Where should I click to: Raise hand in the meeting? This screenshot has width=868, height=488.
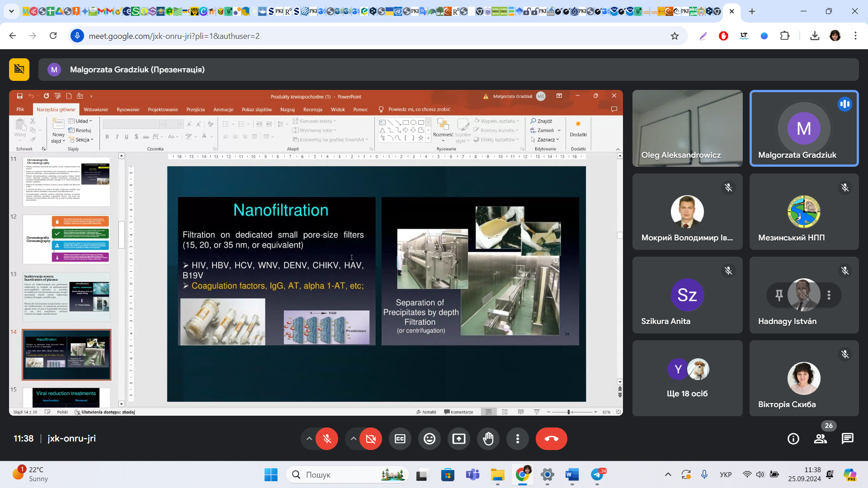point(488,439)
